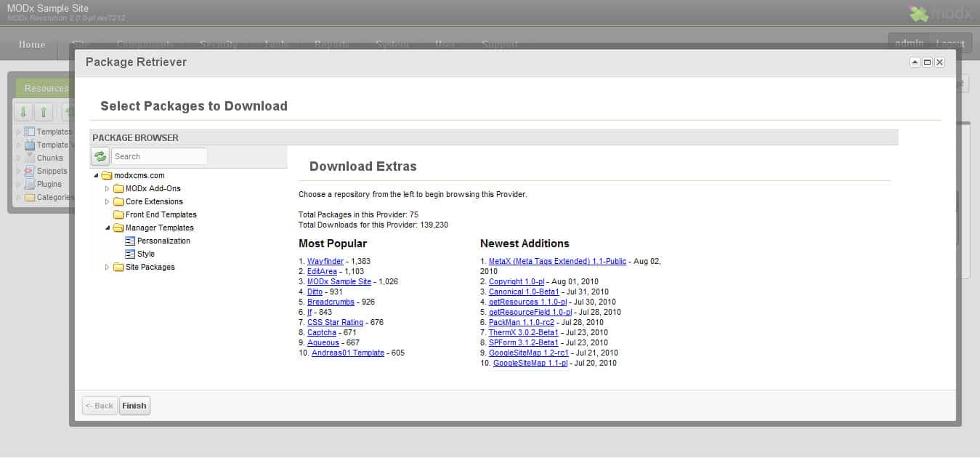Click the modxcms.com provider folder icon
Viewport: 980px width, 458px height.
pyautogui.click(x=107, y=175)
